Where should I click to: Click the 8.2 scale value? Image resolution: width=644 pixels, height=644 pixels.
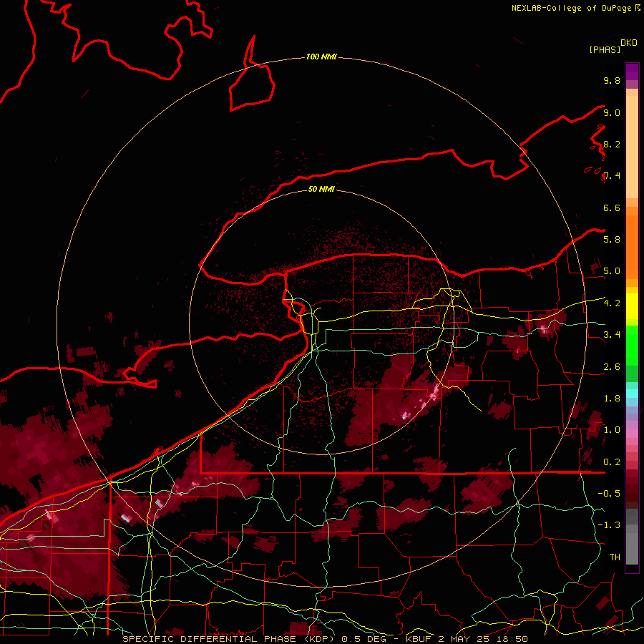point(612,144)
